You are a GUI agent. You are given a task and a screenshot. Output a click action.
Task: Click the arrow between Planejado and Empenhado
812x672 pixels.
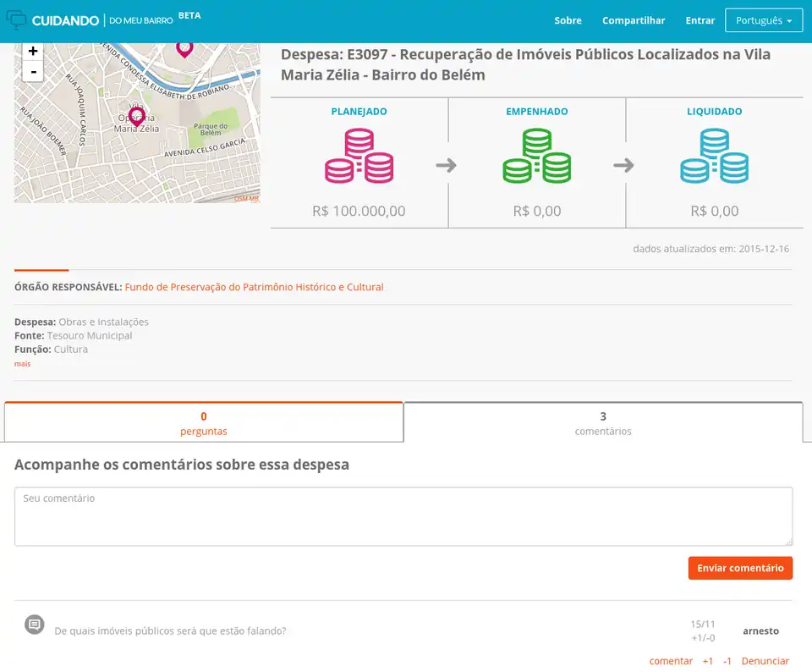coord(447,166)
